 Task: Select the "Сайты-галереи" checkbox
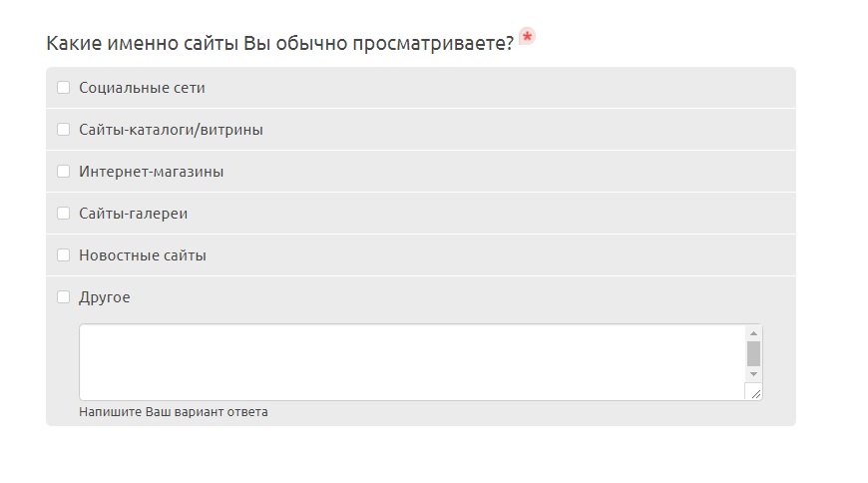[x=64, y=214]
